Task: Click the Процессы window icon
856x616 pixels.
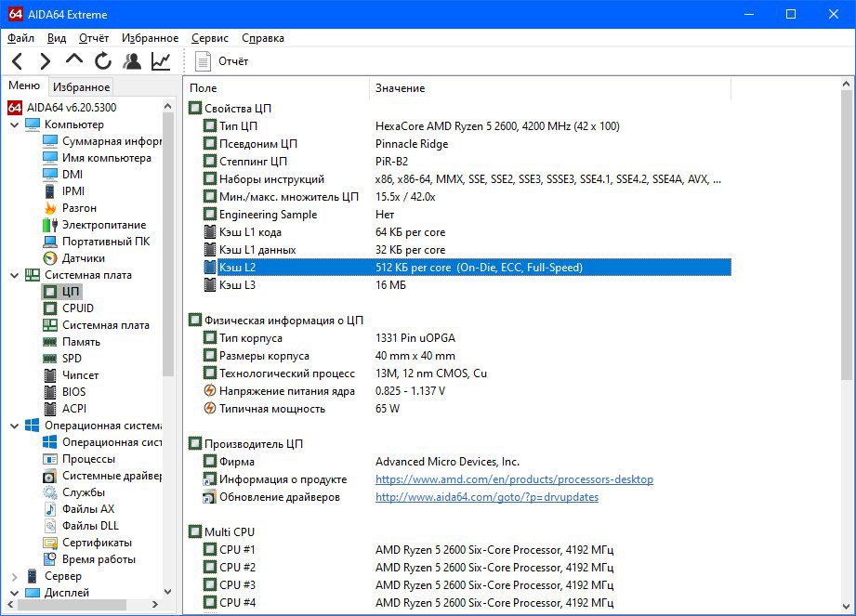Action: 50,459
